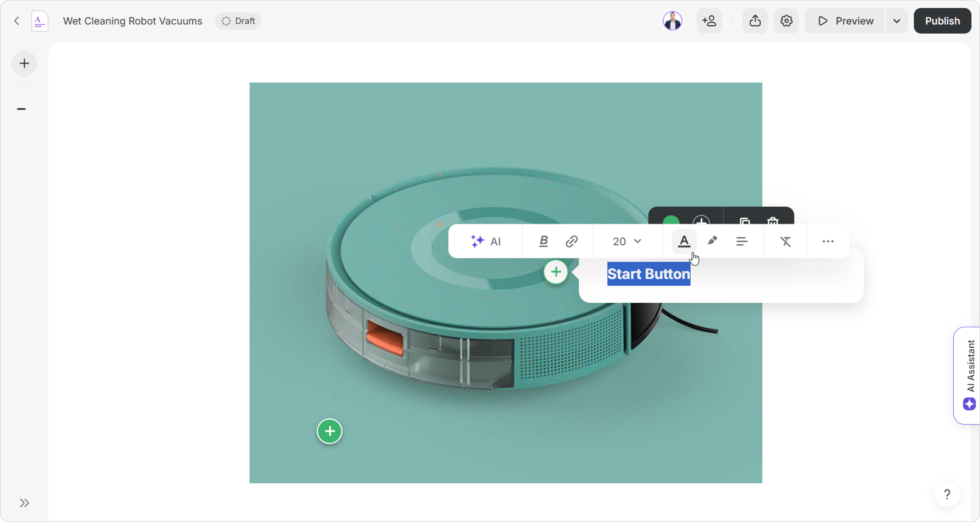
Task: Insert a link on selected text
Action: point(571,241)
